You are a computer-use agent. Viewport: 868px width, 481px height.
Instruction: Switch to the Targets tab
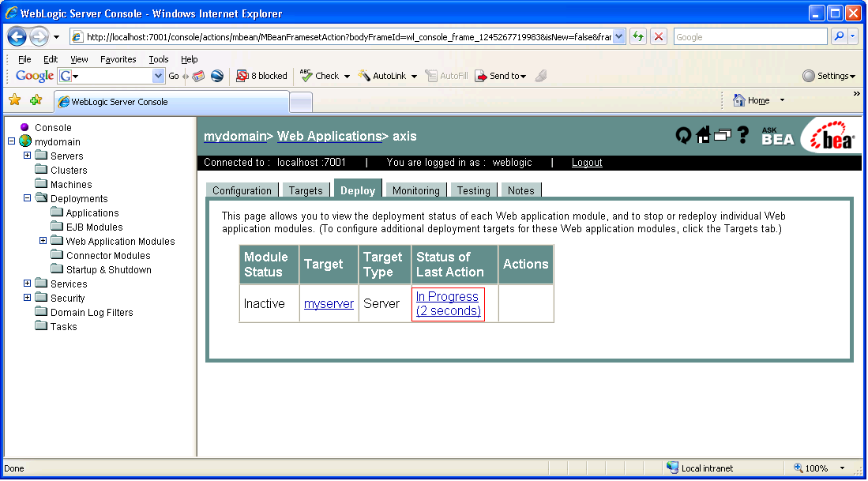pyautogui.click(x=306, y=190)
